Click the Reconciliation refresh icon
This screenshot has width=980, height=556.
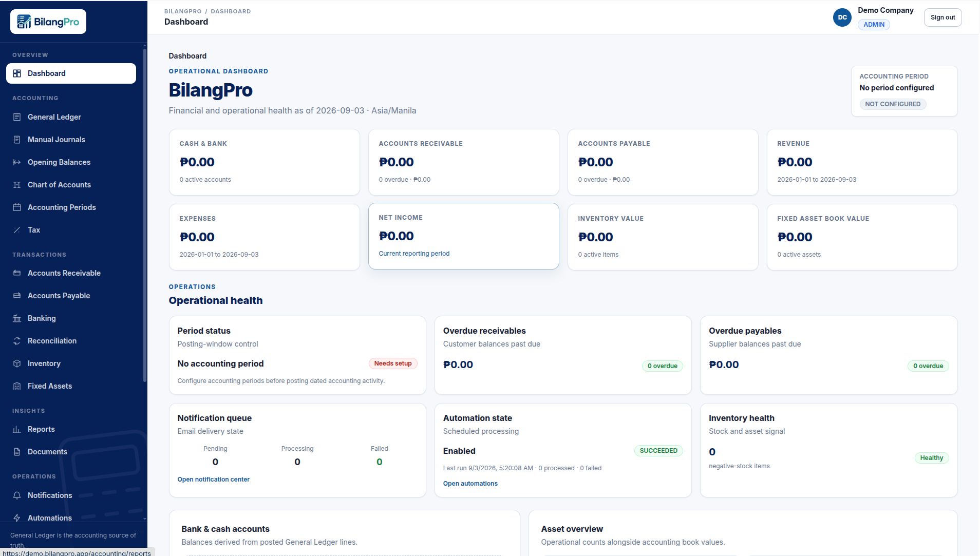click(x=17, y=341)
